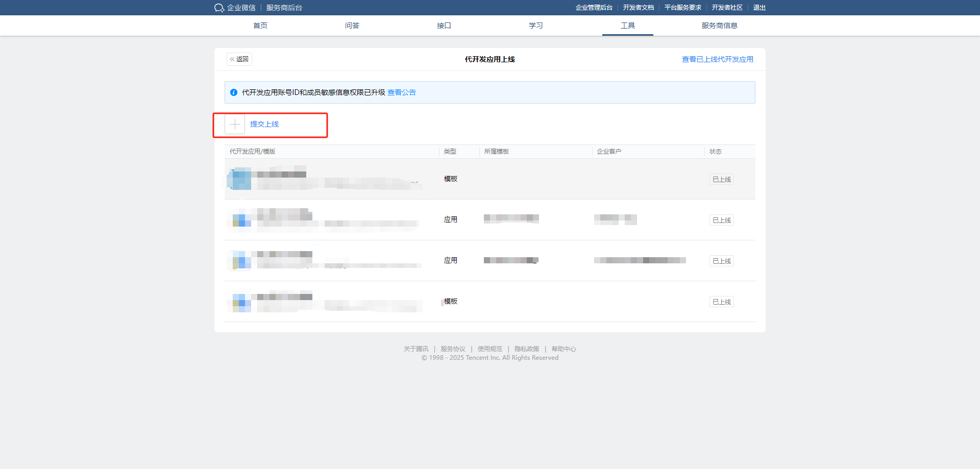This screenshot has width=980, height=469.
Task: Open 企业管理后台 in top bar
Action: pyautogui.click(x=594, y=8)
